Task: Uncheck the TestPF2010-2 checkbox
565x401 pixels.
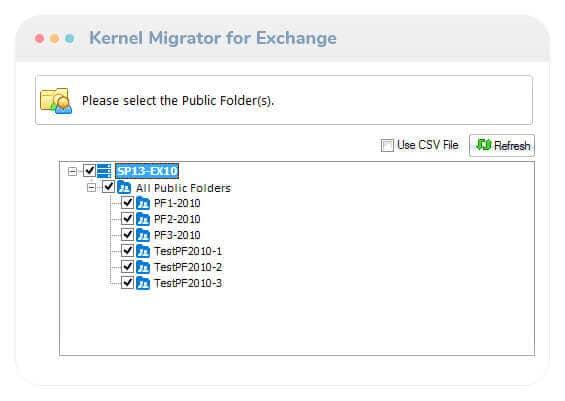Action: click(x=128, y=267)
